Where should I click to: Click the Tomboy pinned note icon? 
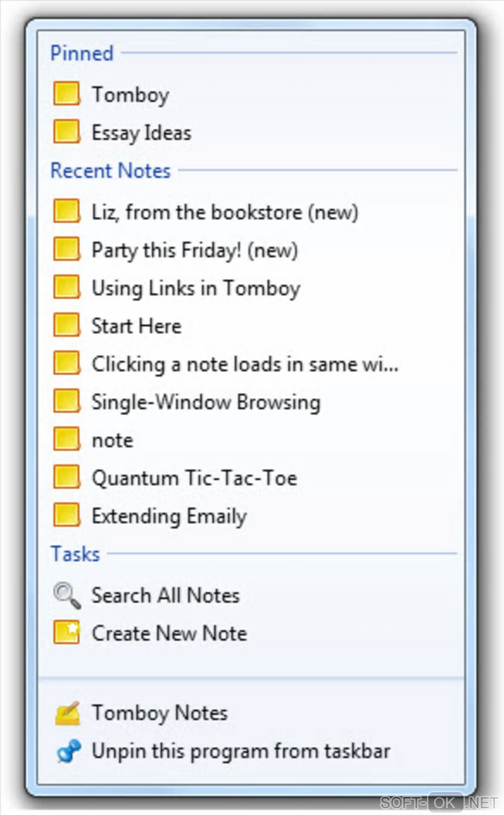click(66, 94)
